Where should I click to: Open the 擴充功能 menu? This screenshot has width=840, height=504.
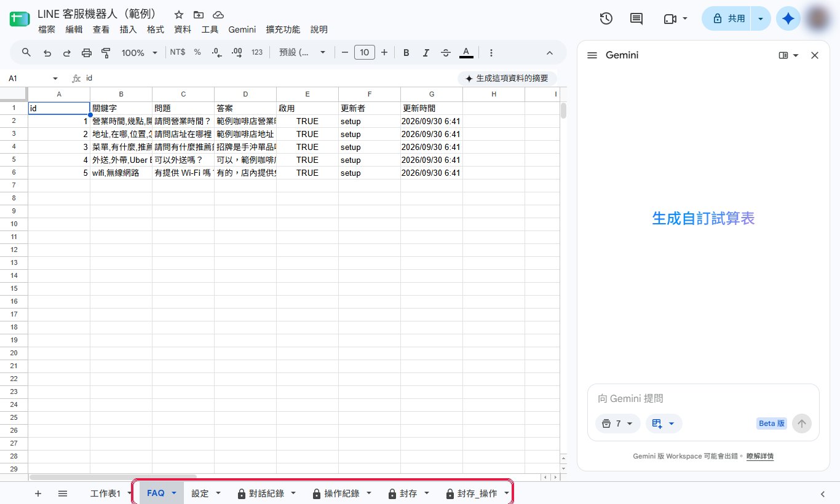point(283,30)
